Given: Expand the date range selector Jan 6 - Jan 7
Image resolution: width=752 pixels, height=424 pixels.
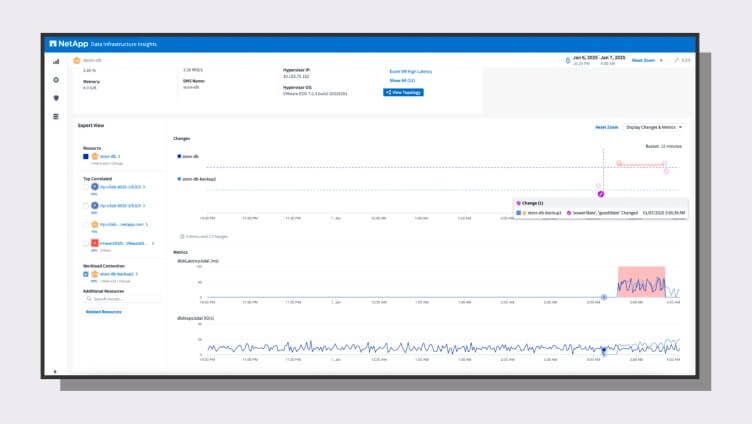Looking at the screenshot, I should [x=599, y=60].
